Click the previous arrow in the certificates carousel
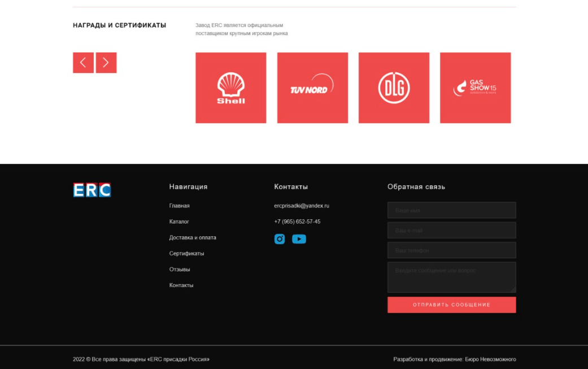 coord(83,63)
